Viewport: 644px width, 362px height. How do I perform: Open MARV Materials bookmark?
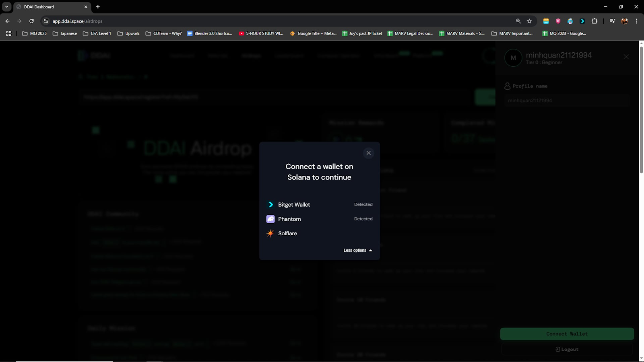[x=462, y=33]
